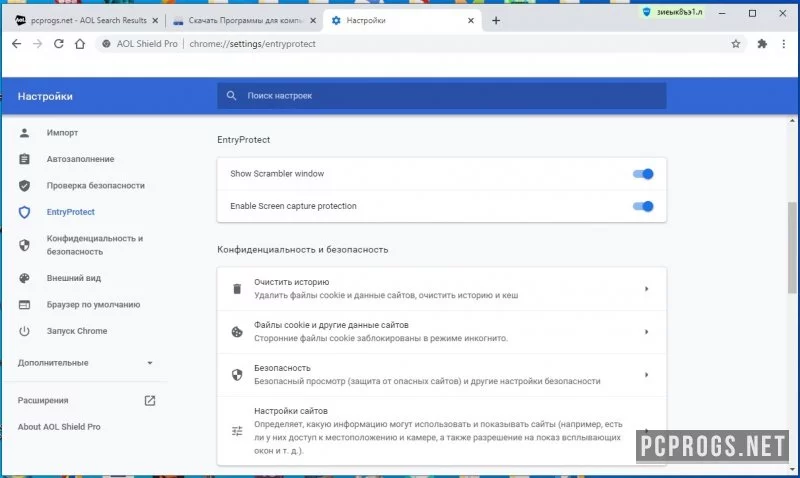Open Проверка безопасности in the sidebar

point(95,186)
